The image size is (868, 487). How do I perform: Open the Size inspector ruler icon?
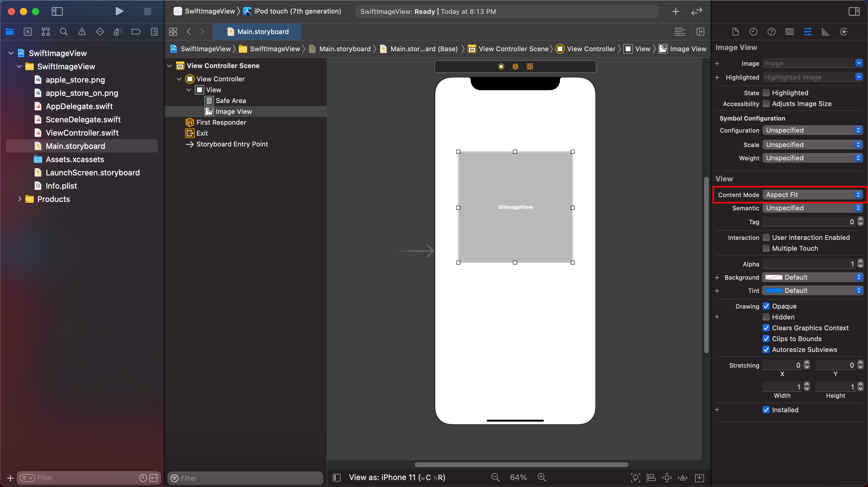pos(825,32)
